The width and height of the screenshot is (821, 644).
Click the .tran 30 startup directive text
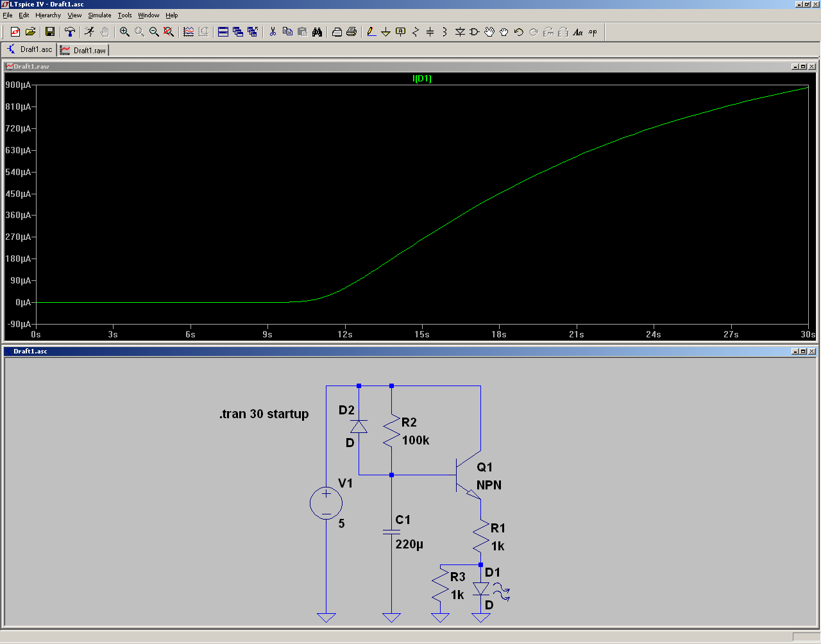click(264, 414)
